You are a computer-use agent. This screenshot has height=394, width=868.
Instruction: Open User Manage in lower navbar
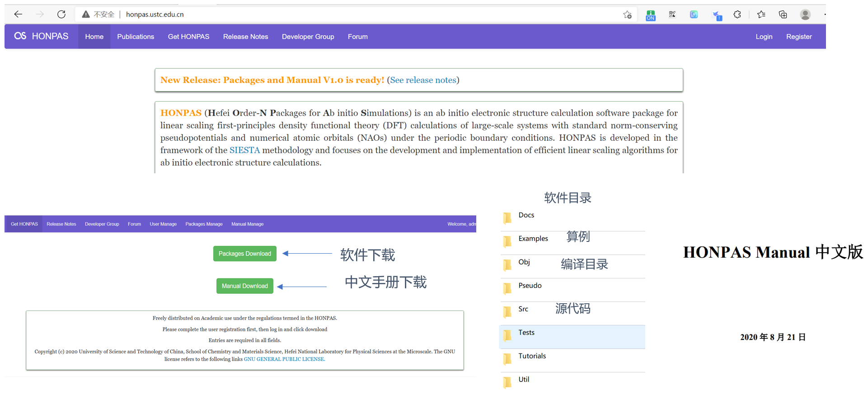click(x=163, y=224)
